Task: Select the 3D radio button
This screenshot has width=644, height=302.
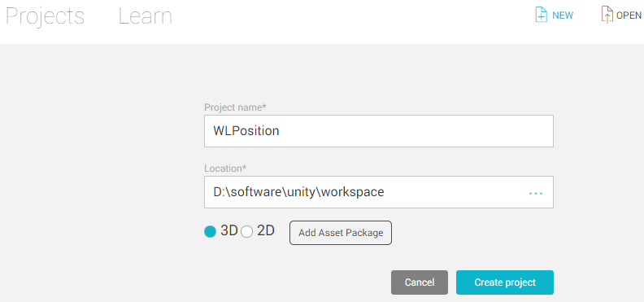Action: pos(210,232)
